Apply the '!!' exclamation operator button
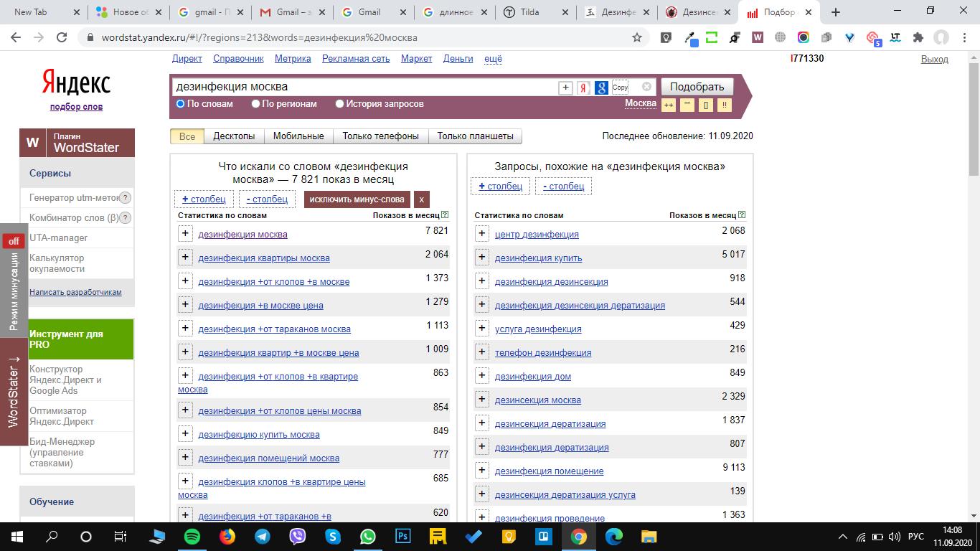 [x=725, y=105]
